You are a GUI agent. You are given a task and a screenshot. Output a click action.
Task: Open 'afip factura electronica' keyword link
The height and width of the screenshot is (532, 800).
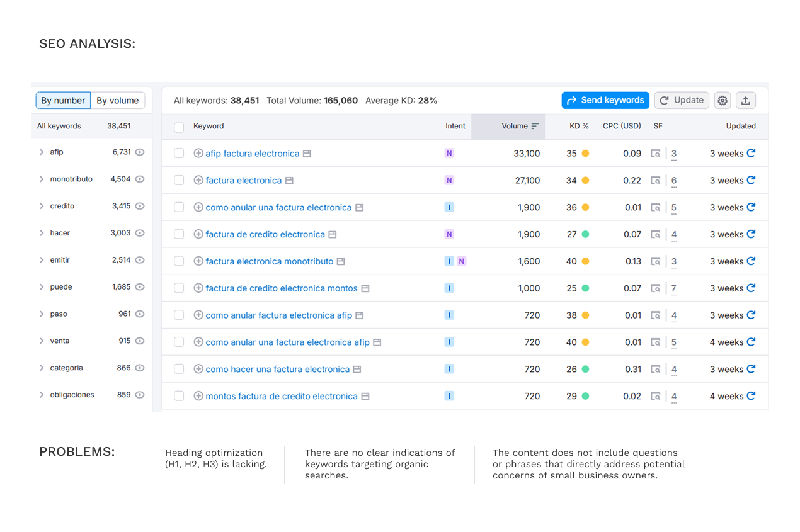point(253,154)
